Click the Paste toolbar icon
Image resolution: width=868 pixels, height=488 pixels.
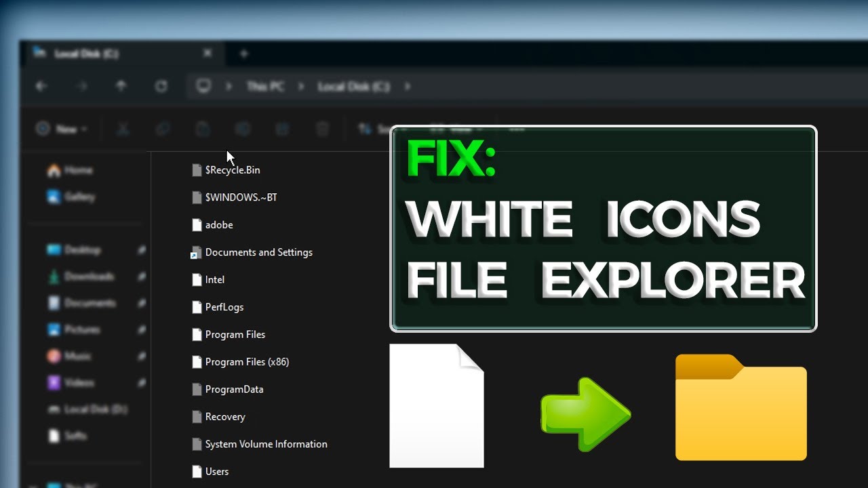tap(203, 128)
